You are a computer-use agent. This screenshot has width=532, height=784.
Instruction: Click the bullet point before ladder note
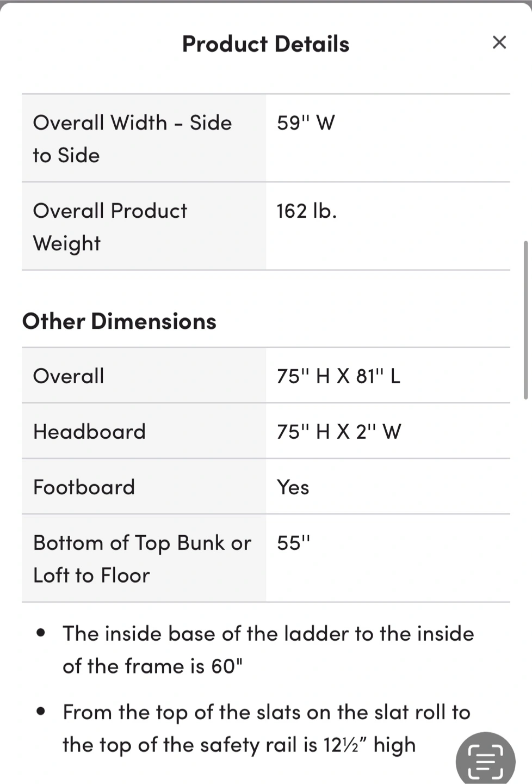pyautogui.click(x=40, y=633)
